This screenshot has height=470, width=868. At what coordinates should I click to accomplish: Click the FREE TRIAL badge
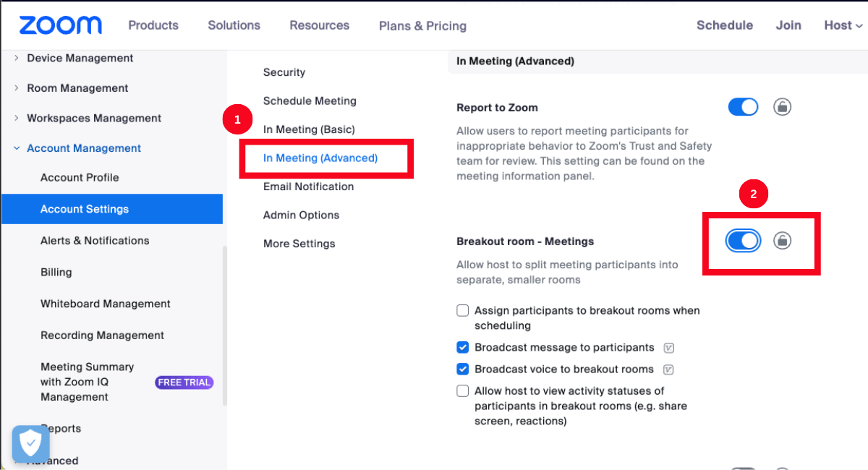click(x=184, y=383)
